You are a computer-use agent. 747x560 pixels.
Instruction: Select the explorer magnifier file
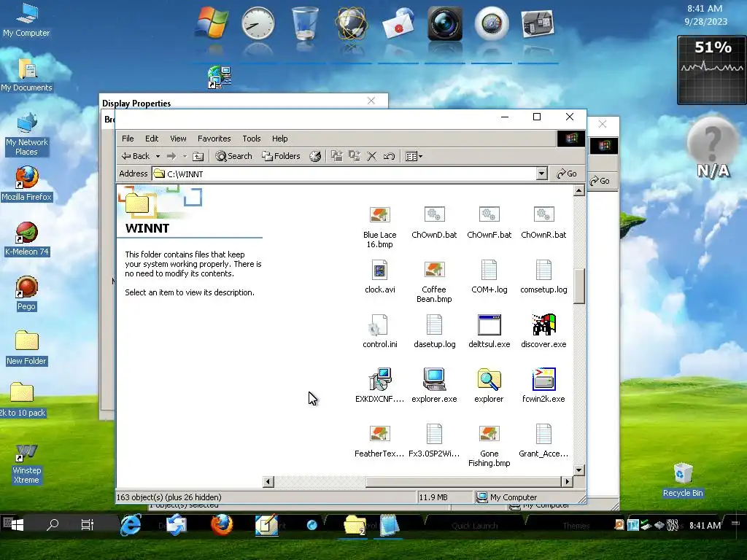click(x=489, y=386)
